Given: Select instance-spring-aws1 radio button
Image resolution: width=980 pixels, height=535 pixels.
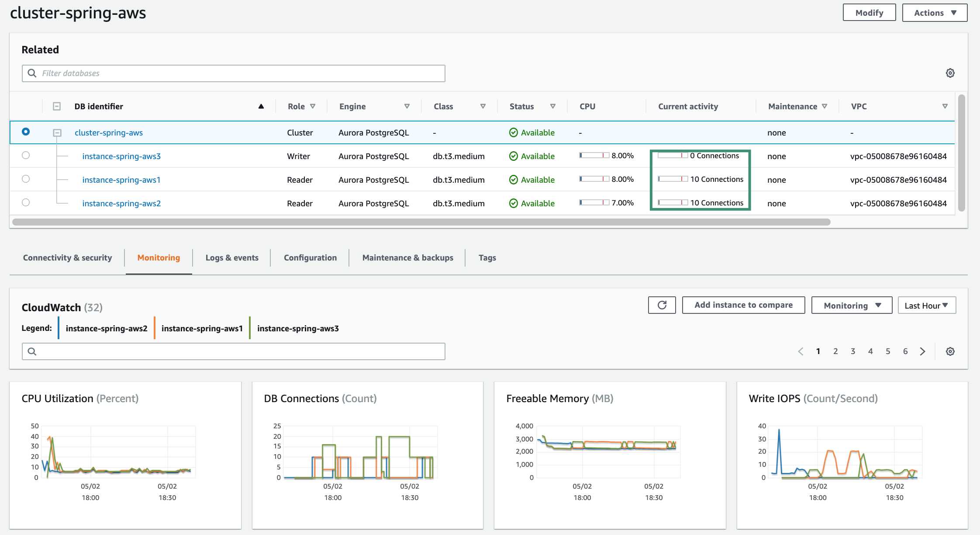Looking at the screenshot, I should pyautogui.click(x=26, y=179).
